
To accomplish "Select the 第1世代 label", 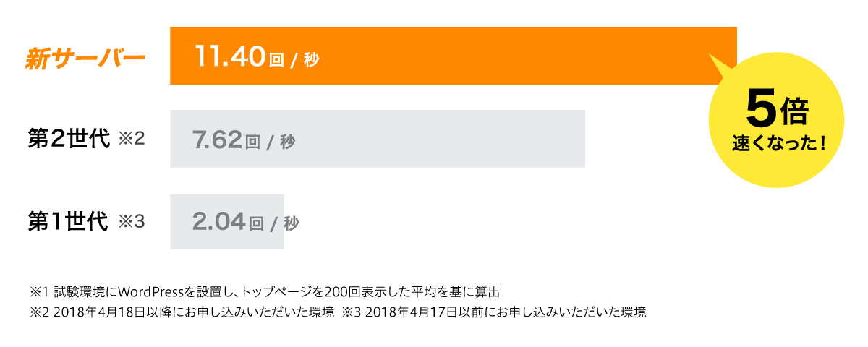I will coord(69,221).
